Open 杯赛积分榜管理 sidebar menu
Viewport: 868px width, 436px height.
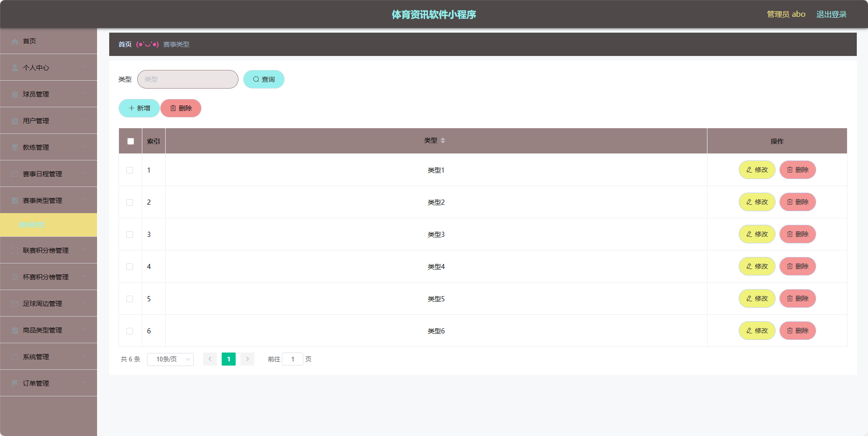49,277
